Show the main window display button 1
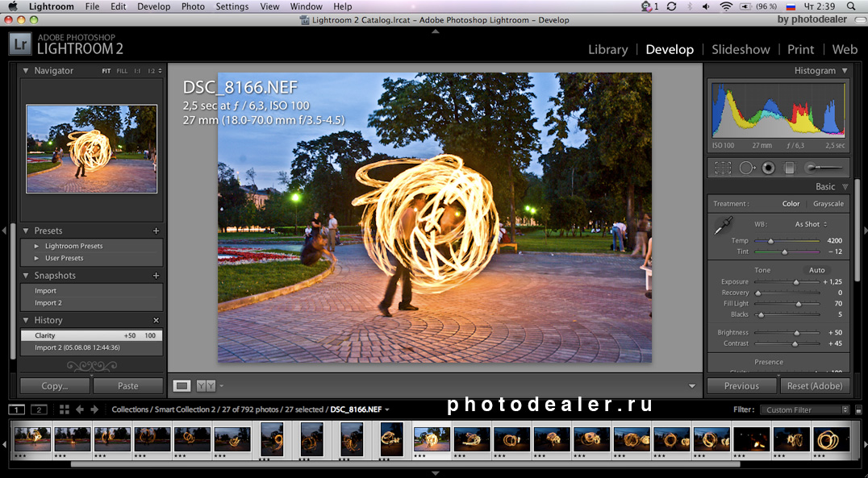 pyautogui.click(x=17, y=409)
